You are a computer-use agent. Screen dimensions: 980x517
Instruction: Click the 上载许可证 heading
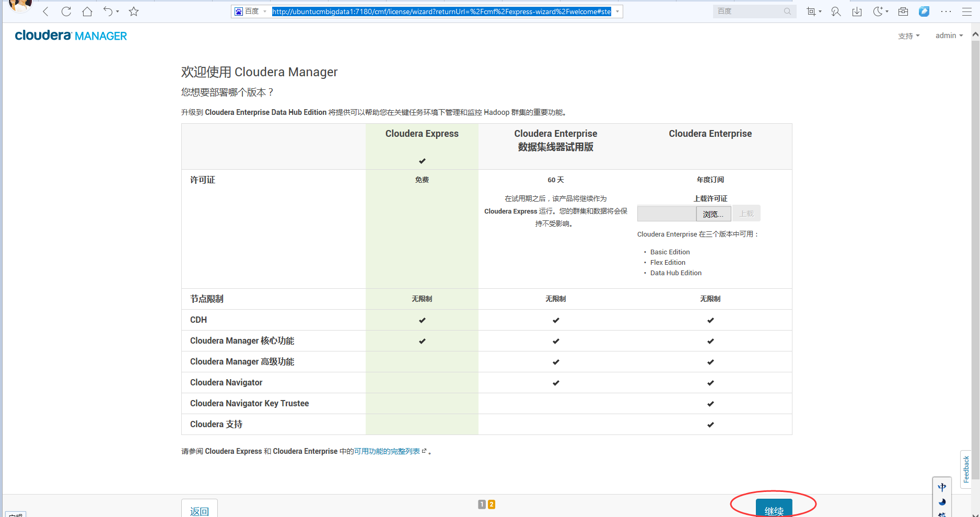point(710,198)
